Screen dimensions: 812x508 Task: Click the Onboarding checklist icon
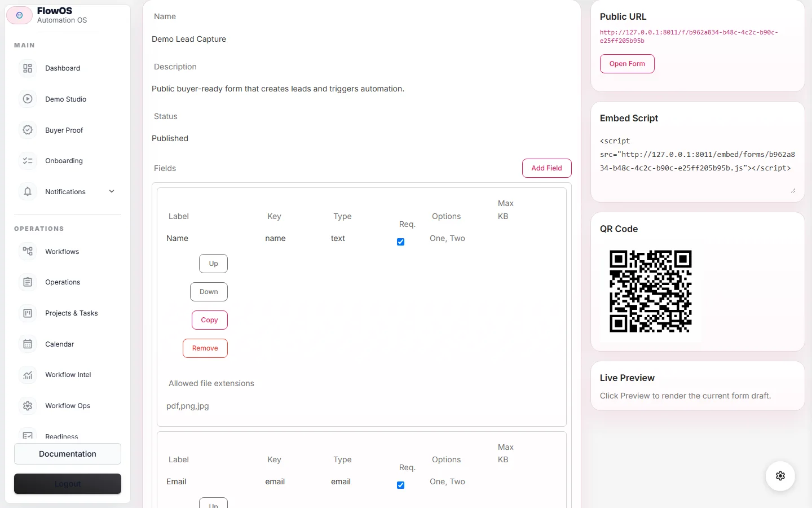28,161
